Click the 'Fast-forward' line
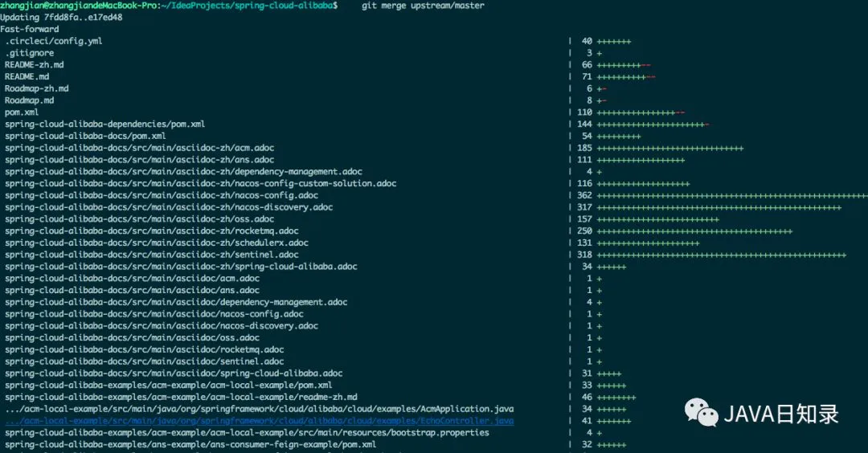The height and width of the screenshot is (453, 868). [x=30, y=29]
